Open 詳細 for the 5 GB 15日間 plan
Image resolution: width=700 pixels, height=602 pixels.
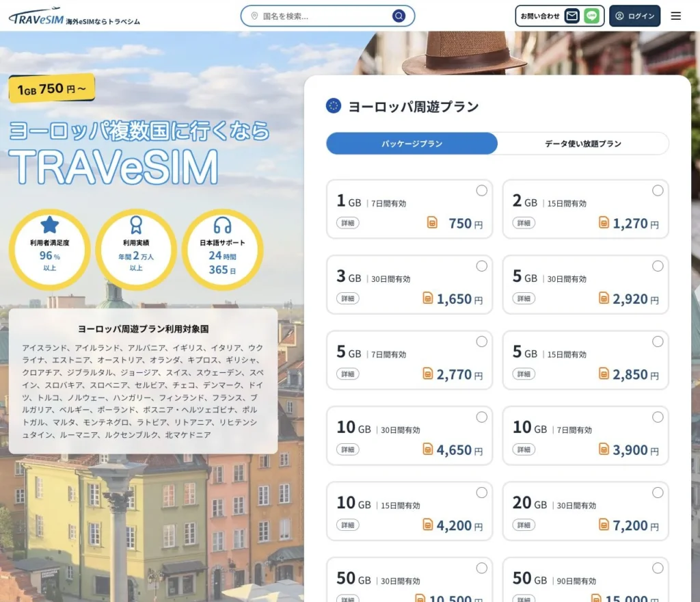[524, 374]
